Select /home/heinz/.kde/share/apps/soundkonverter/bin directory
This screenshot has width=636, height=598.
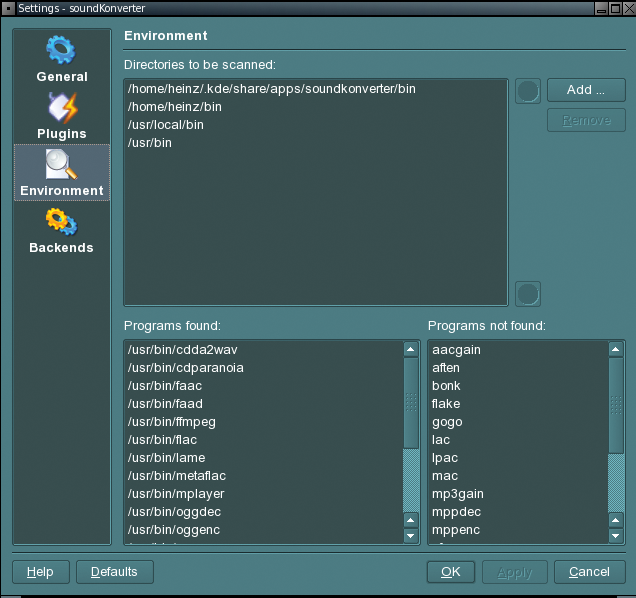316,89
